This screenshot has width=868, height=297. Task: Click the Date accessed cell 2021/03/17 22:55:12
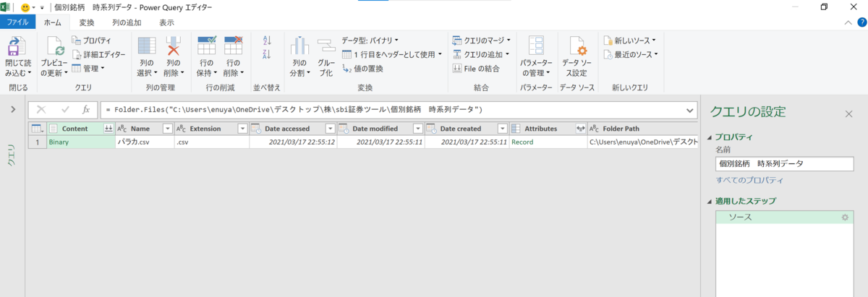[x=292, y=142]
